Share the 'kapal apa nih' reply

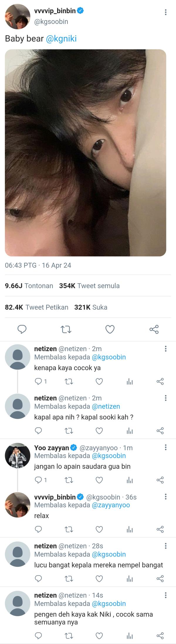[160, 431]
